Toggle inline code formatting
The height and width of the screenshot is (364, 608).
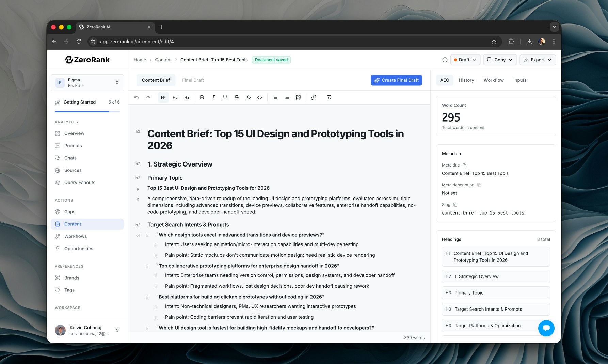point(260,97)
